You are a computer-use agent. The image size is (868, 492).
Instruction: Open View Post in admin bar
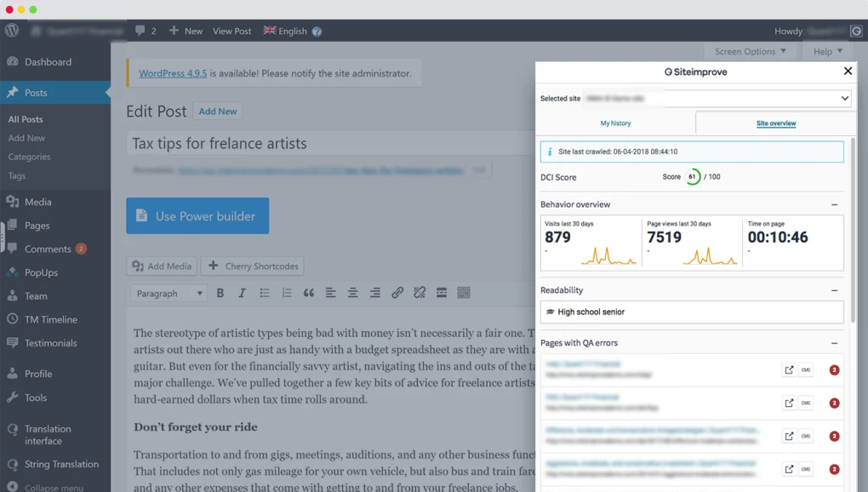tap(232, 31)
